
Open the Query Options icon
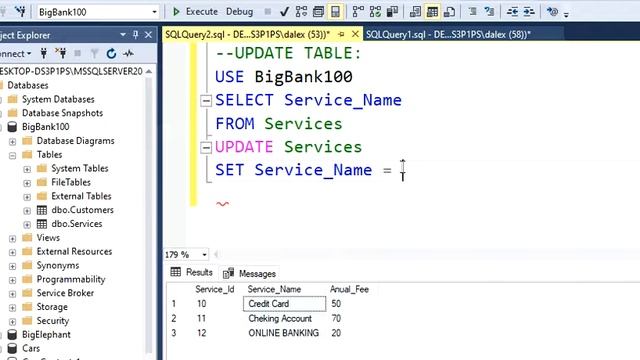coord(318,11)
